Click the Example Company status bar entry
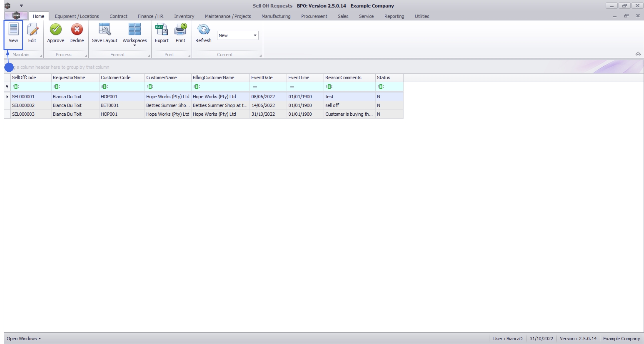 (621, 339)
